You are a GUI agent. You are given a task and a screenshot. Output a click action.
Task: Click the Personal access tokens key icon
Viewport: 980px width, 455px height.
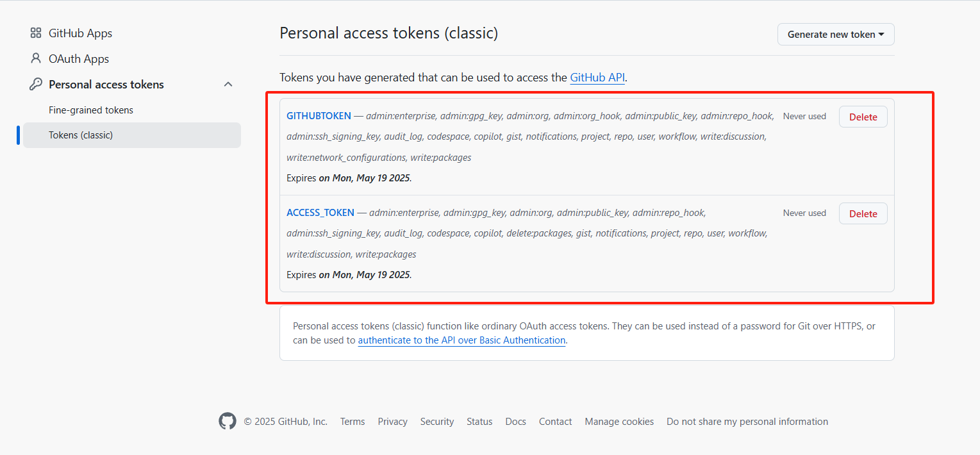click(x=36, y=84)
